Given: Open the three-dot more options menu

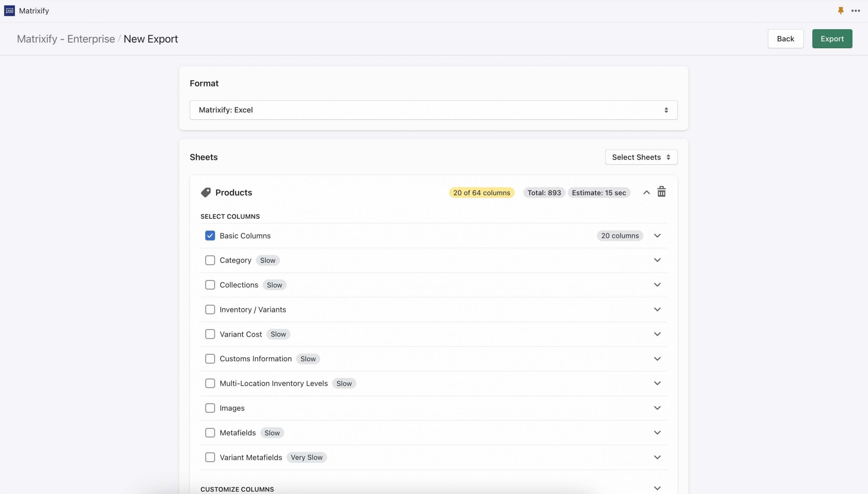Looking at the screenshot, I should 855,11.
